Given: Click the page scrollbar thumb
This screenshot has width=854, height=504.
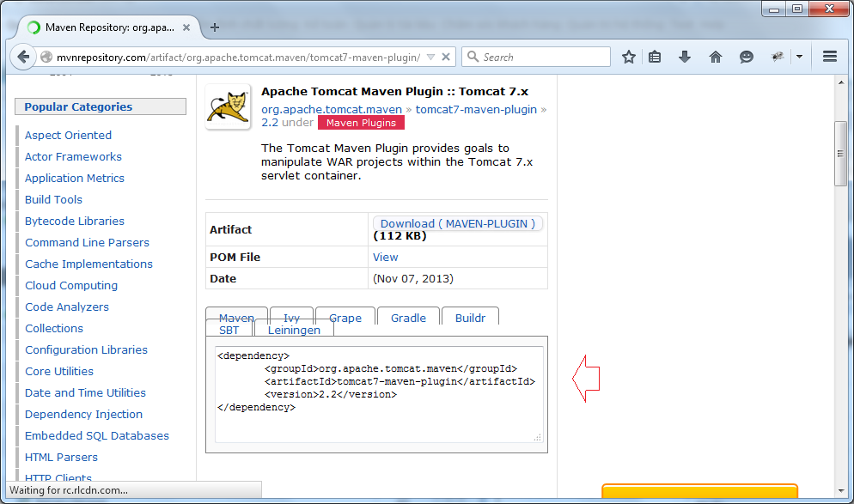Looking at the screenshot, I should coord(840,154).
